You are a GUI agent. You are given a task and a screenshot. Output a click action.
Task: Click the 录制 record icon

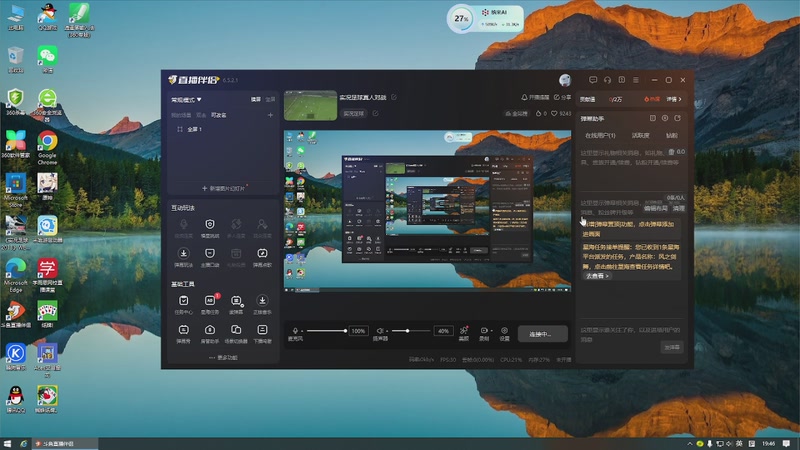[x=484, y=333]
